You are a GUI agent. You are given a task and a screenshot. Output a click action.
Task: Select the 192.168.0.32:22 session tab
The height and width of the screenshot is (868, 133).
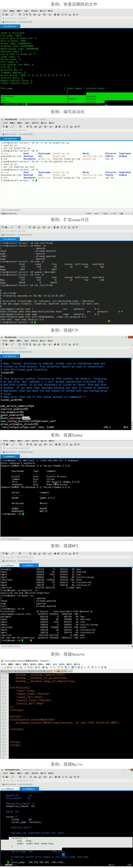(x=10, y=356)
